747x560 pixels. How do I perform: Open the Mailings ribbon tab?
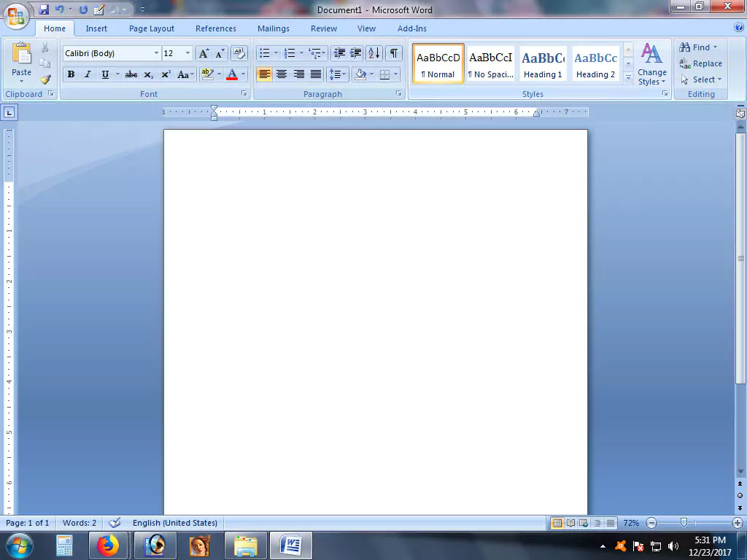click(274, 28)
